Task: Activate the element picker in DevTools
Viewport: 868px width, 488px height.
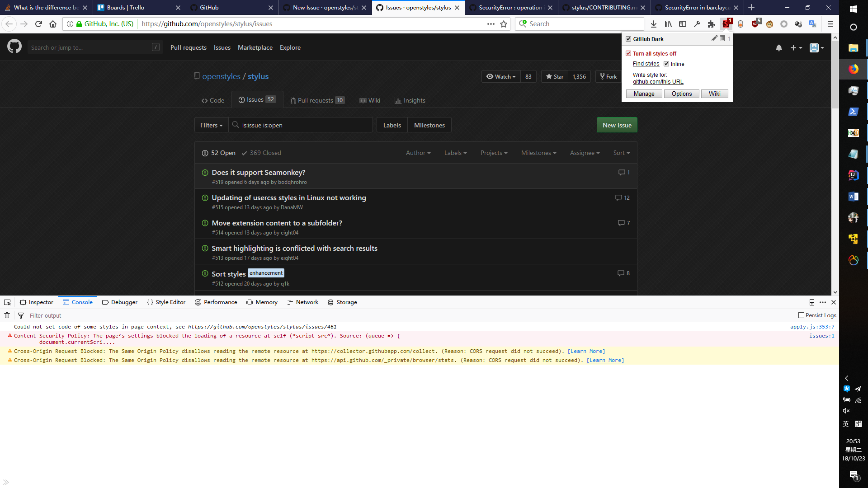Action: [7, 302]
